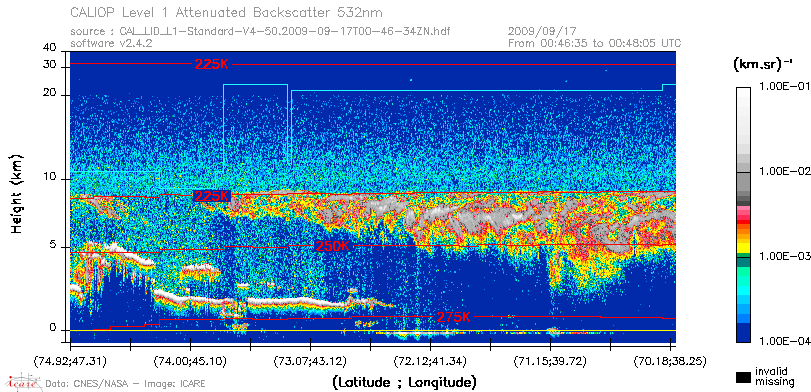811x392 pixels.
Task: Click the black invalid/missing legend swatch
Action: pyautogui.click(x=744, y=378)
